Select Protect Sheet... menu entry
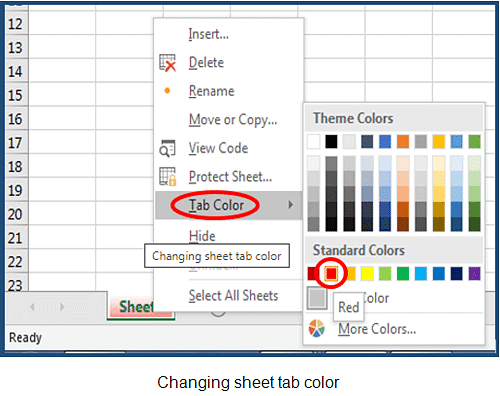The width and height of the screenshot is (500, 396). point(230,177)
